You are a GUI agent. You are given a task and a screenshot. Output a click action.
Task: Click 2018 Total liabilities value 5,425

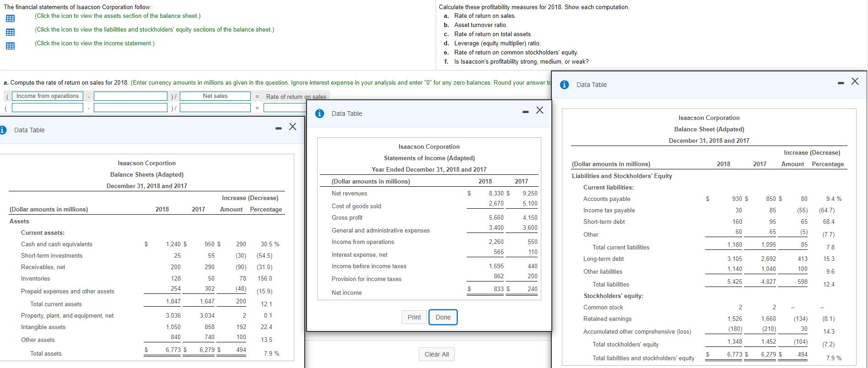point(734,281)
